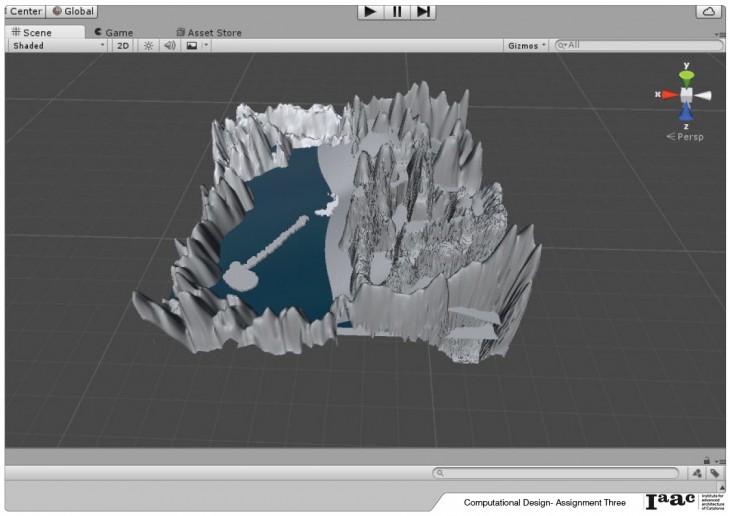
Task: Open the Asset Store tab
Action: coord(209,32)
